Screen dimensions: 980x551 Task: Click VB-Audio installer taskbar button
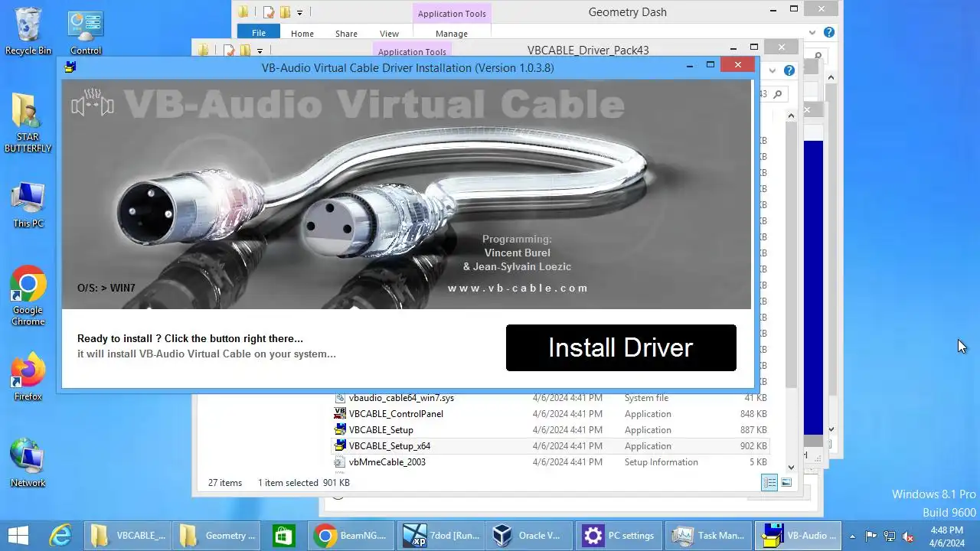click(798, 536)
